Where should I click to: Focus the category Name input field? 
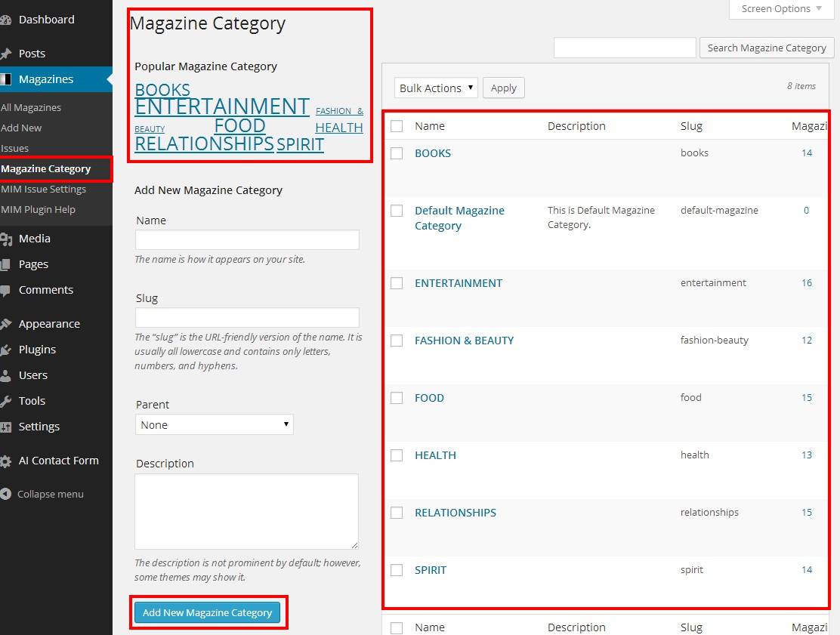tap(247, 240)
